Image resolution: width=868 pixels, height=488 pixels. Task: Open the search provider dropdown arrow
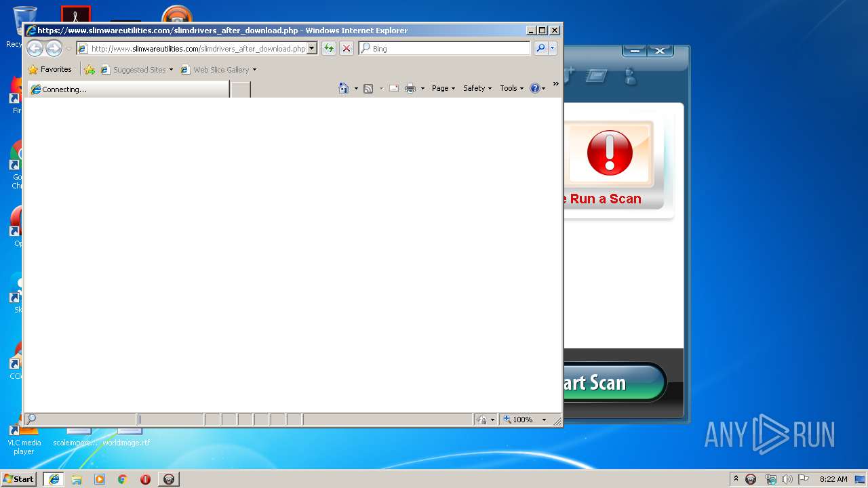(x=553, y=48)
